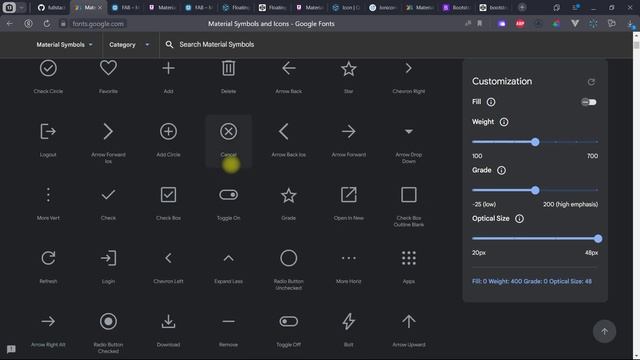Open a new browser tab

(522, 7)
